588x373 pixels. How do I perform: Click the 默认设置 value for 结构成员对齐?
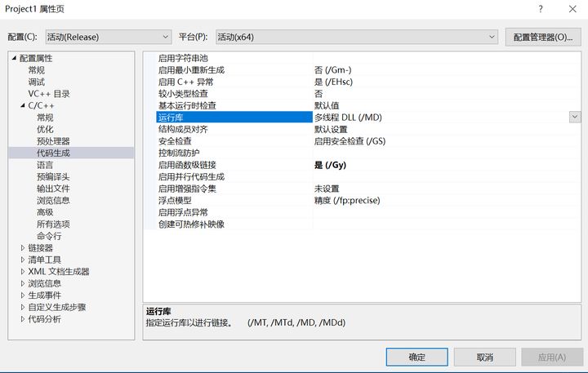[x=447, y=129]
